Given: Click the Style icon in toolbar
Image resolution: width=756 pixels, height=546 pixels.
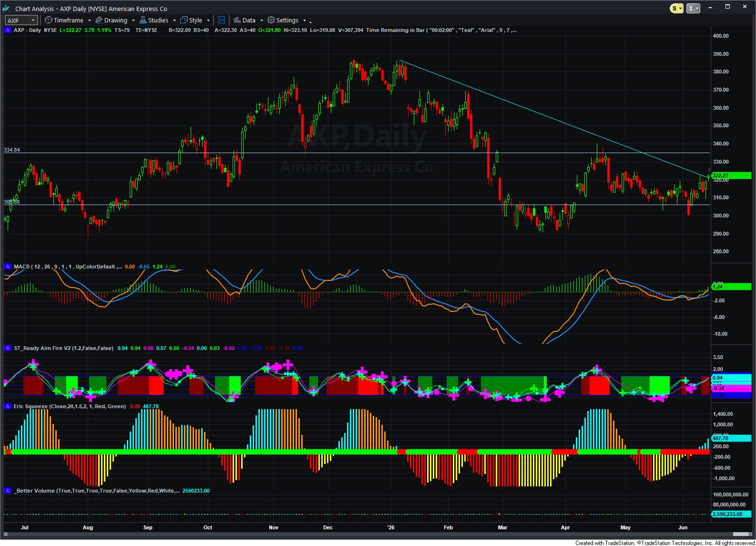Looking at the screenshot, I should click(x=184, y=20).
